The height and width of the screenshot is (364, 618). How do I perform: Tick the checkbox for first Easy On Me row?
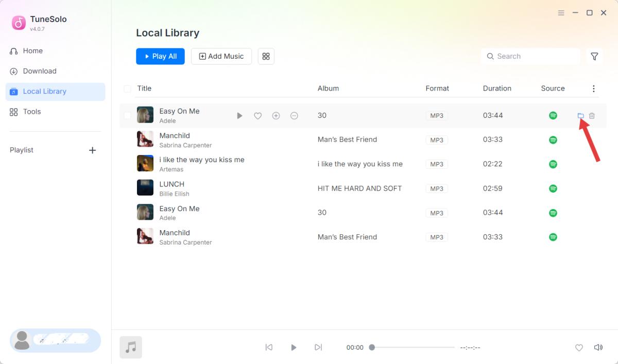[127, 116]
